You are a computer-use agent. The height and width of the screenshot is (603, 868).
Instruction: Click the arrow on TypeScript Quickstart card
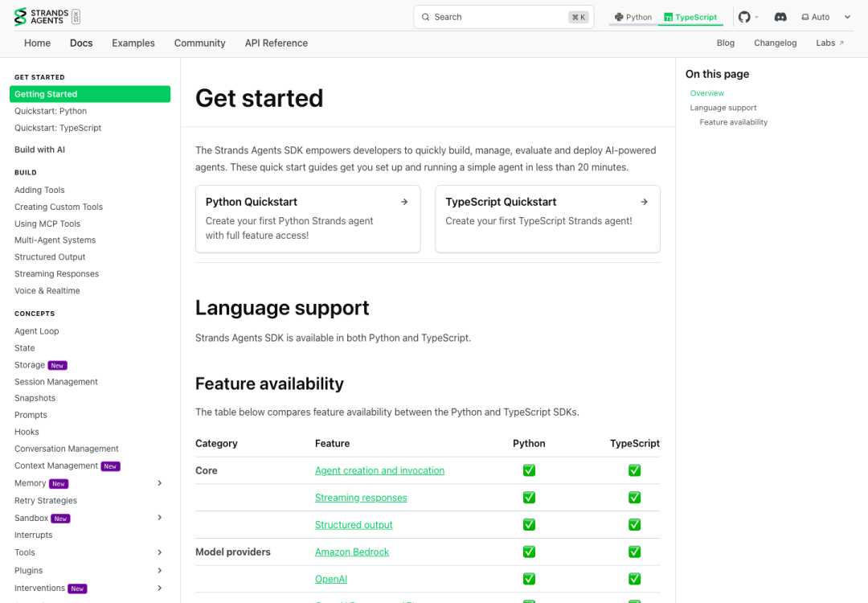click(x=644, y=202)
